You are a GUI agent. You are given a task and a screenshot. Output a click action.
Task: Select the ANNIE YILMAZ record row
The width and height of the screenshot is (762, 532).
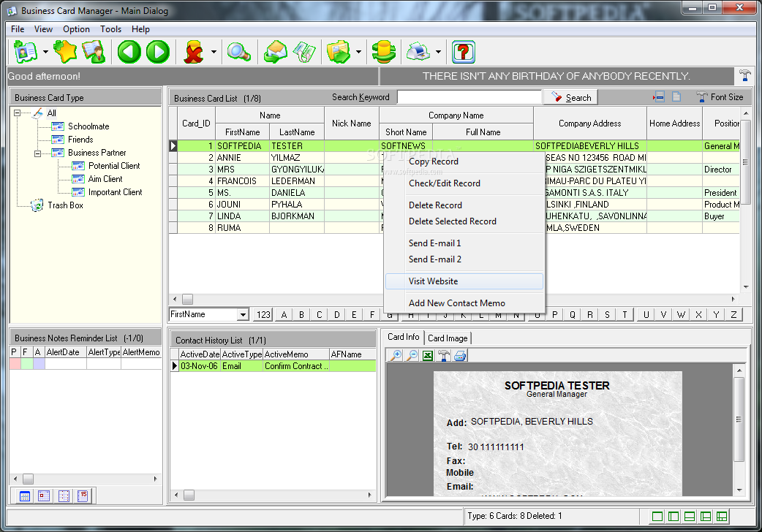click(454, 158)
